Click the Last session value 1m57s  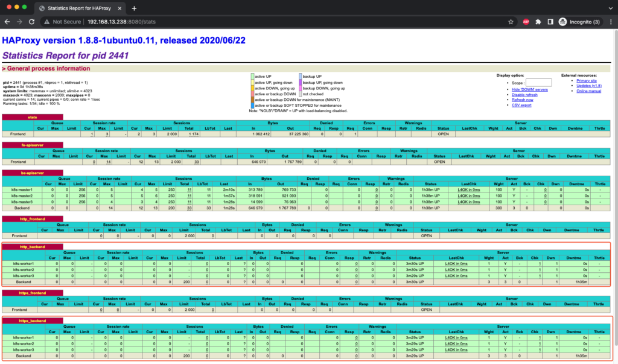229,196
